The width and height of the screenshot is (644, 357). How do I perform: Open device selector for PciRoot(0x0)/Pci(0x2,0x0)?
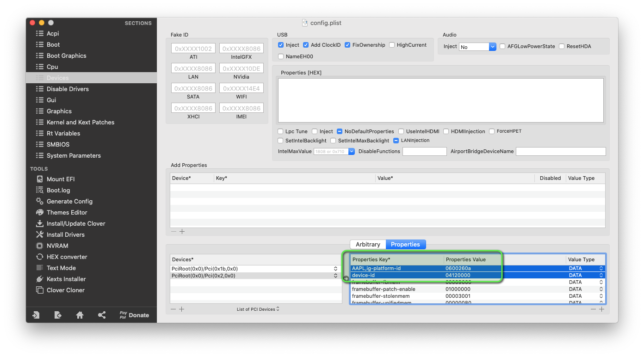(336, 276)
